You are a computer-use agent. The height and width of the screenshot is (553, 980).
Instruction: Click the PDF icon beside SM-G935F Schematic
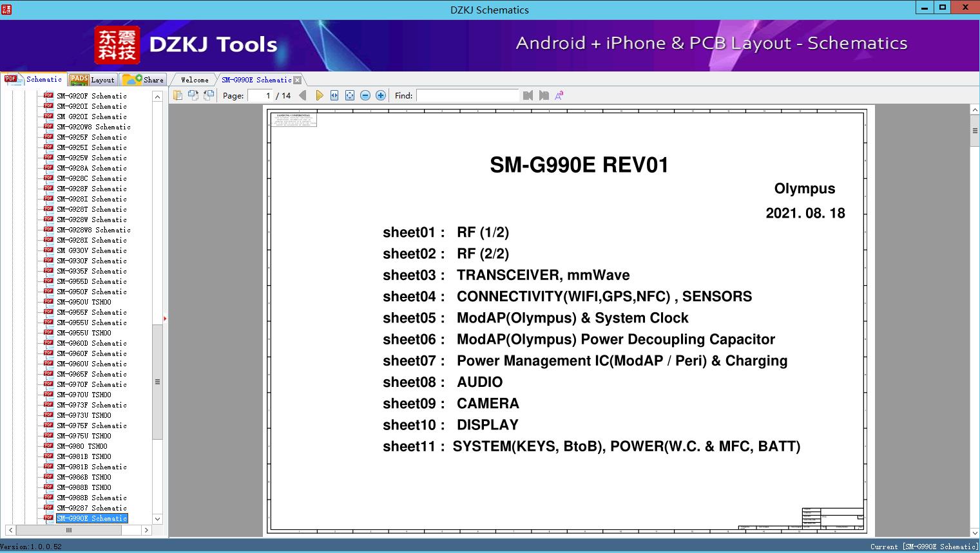(48, 270)
